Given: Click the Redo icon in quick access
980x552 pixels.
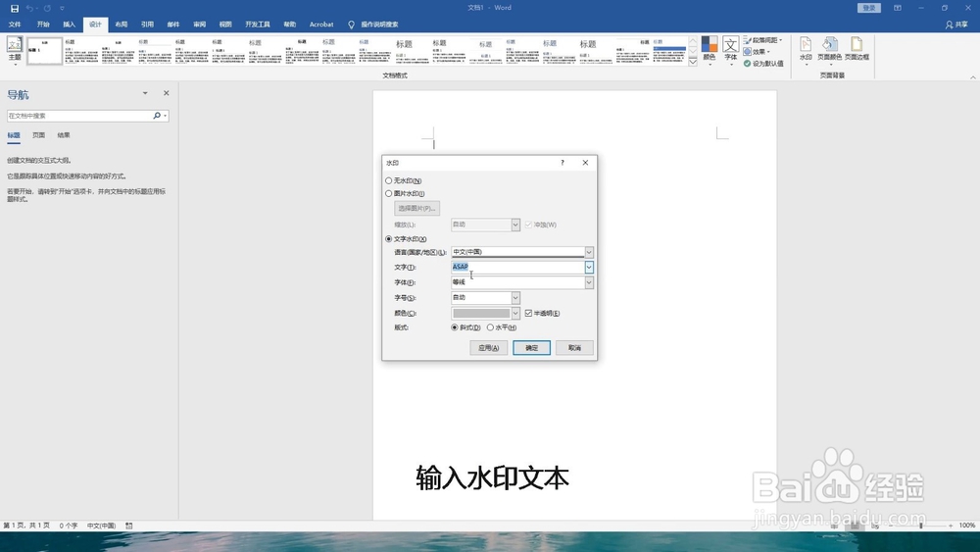Looking at the screenshot, I should (x=47, y=8).
